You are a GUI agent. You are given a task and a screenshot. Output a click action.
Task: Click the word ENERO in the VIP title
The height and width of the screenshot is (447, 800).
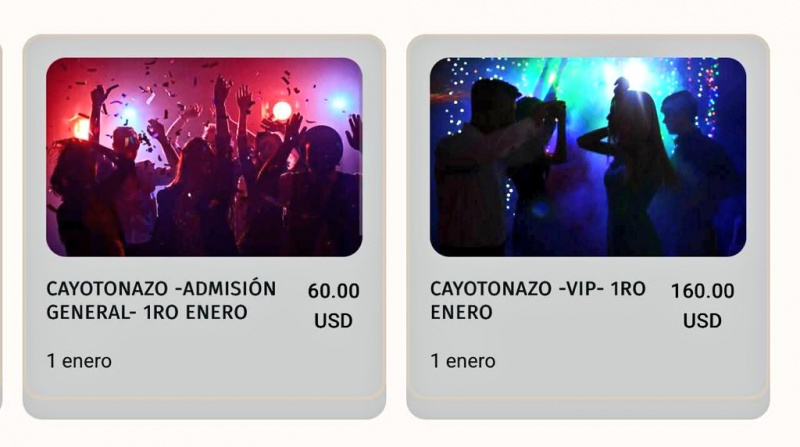[x=461, y=312]
